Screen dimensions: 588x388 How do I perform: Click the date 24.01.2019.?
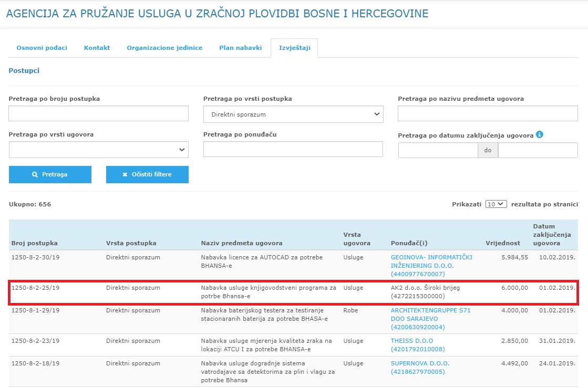pyautogui.click(x=557, y=363)
